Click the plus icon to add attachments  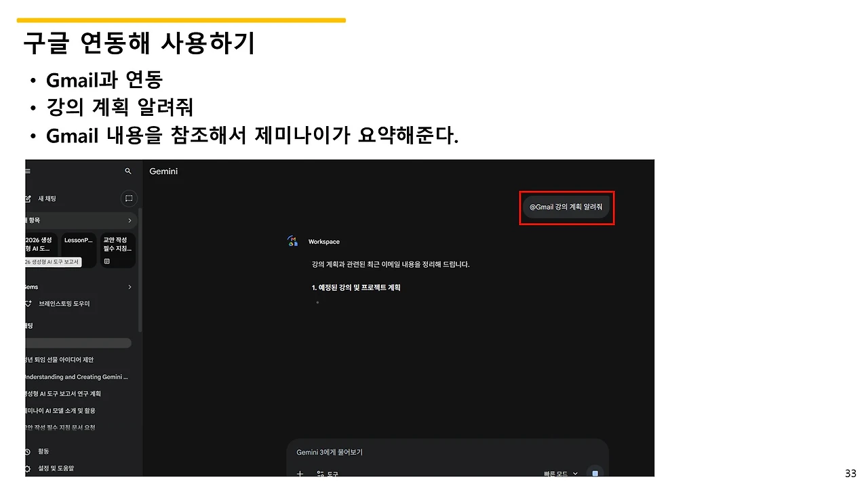(x=300, y=473)
